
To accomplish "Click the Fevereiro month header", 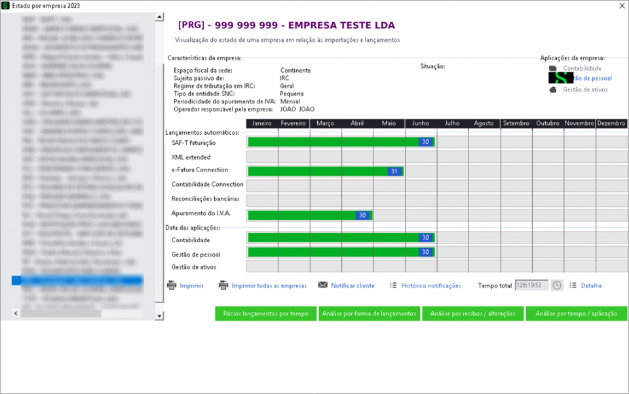I will 294,123.
